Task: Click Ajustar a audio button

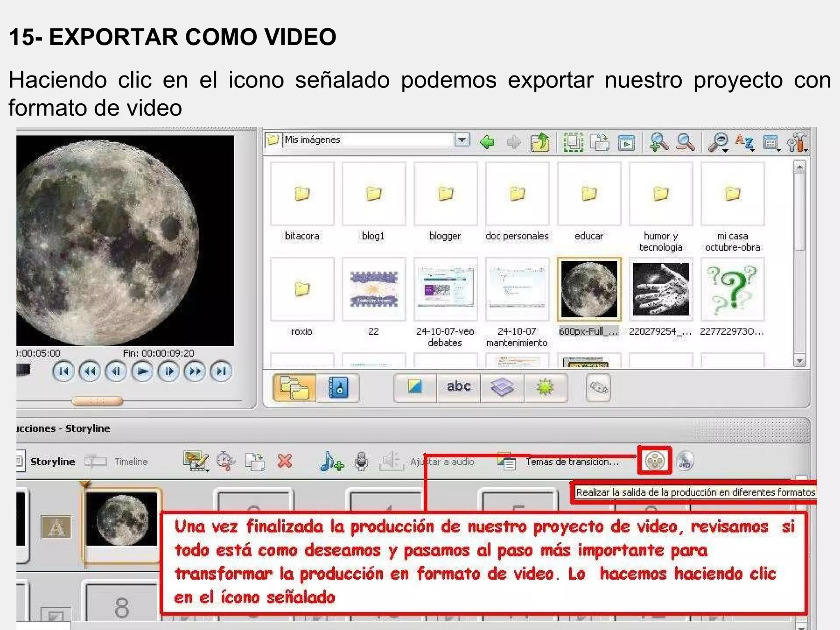Action: (x=427, y=462)
